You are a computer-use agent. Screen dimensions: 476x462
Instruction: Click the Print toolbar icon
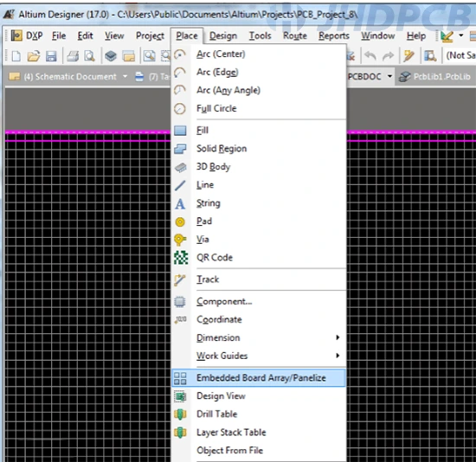tap(73, 56)
